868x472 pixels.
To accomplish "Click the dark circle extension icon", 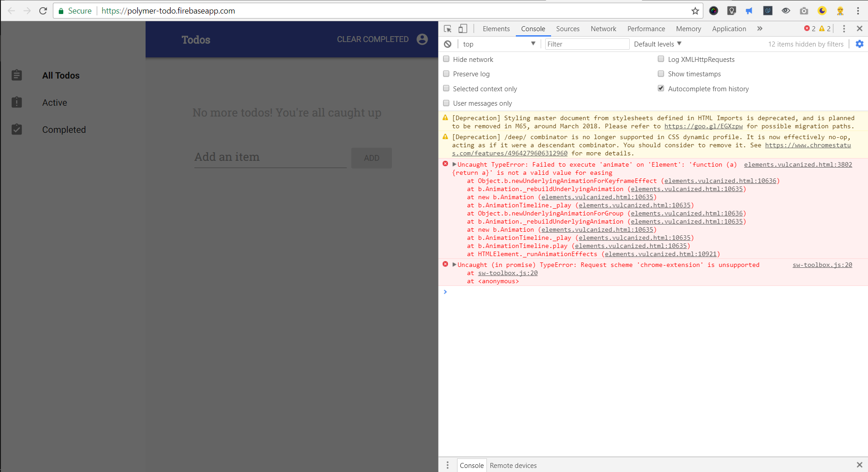I will [x=713, y=11].
